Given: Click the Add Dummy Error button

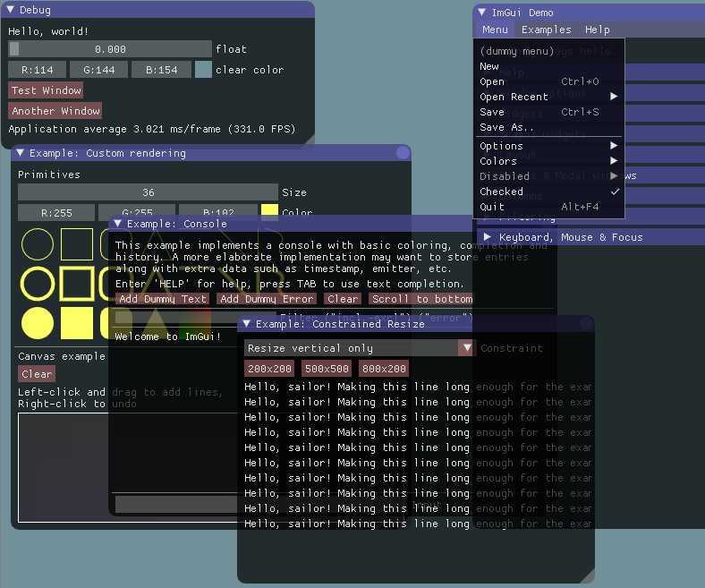Looking at the screenshot, I should point(267,299).
